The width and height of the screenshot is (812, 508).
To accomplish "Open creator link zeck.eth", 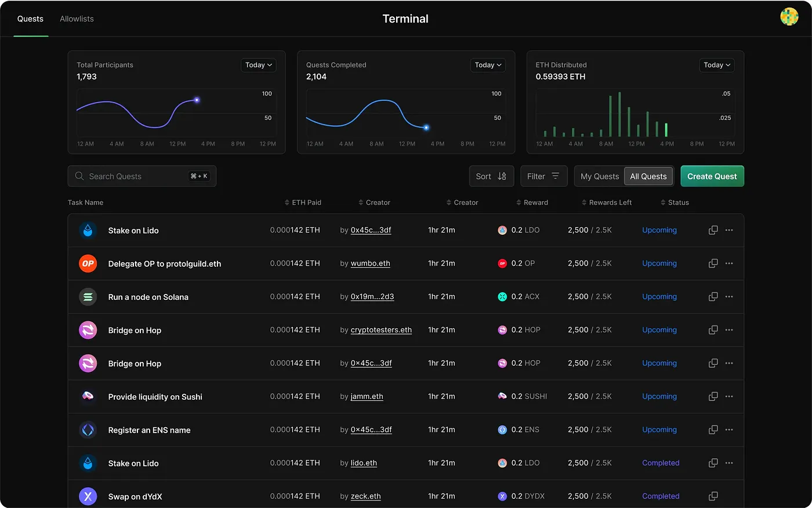I will click(x=366, y=496).
